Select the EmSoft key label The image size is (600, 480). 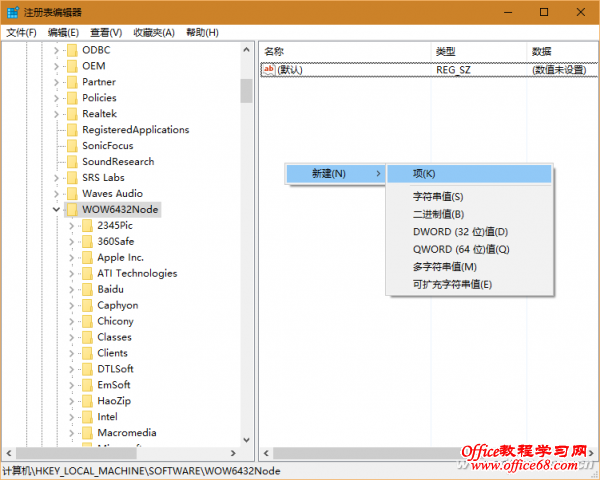tap(114, 385)
